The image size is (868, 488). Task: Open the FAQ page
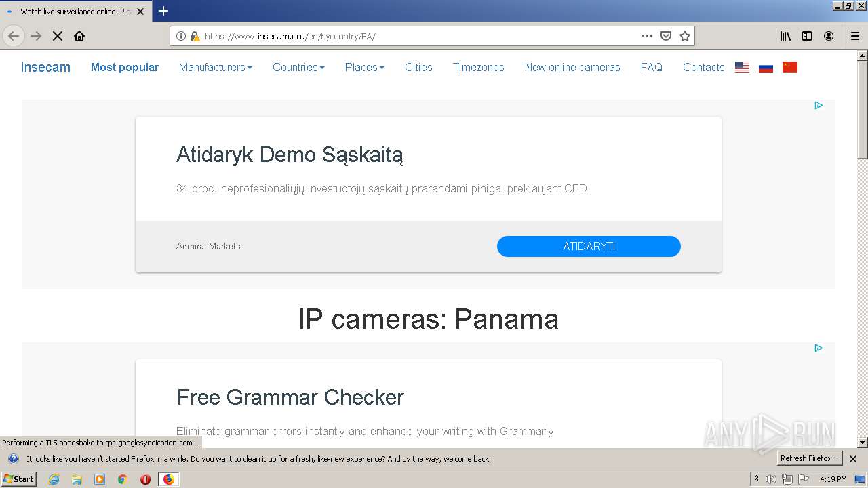(651, 67)
